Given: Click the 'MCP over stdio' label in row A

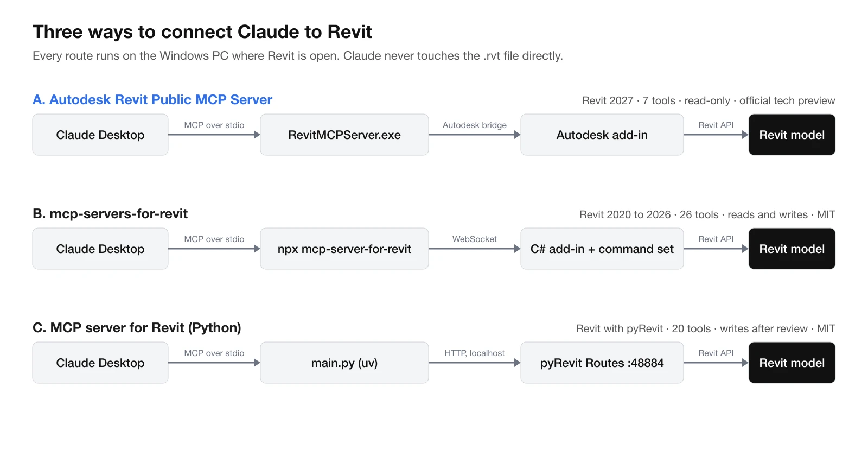Looking at the screenshot, I should [214, 125].
